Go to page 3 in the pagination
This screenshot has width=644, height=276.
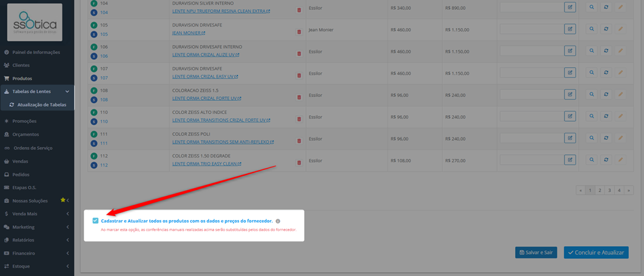click(x=609, y=191)
